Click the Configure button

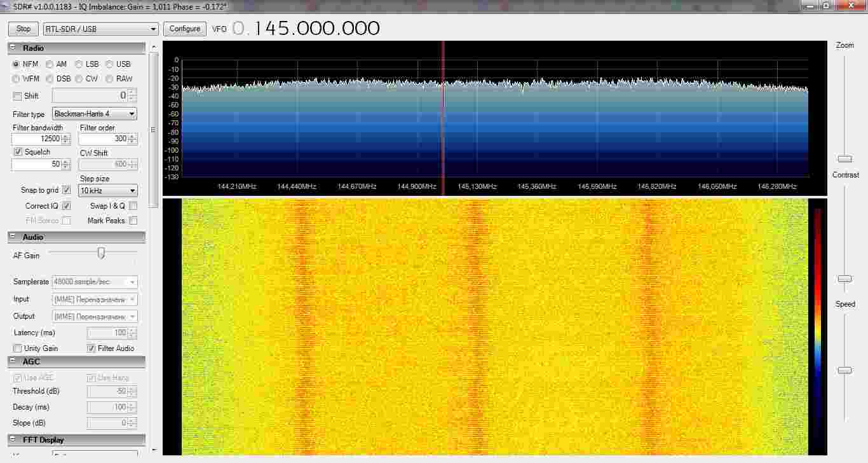(185, 29)
